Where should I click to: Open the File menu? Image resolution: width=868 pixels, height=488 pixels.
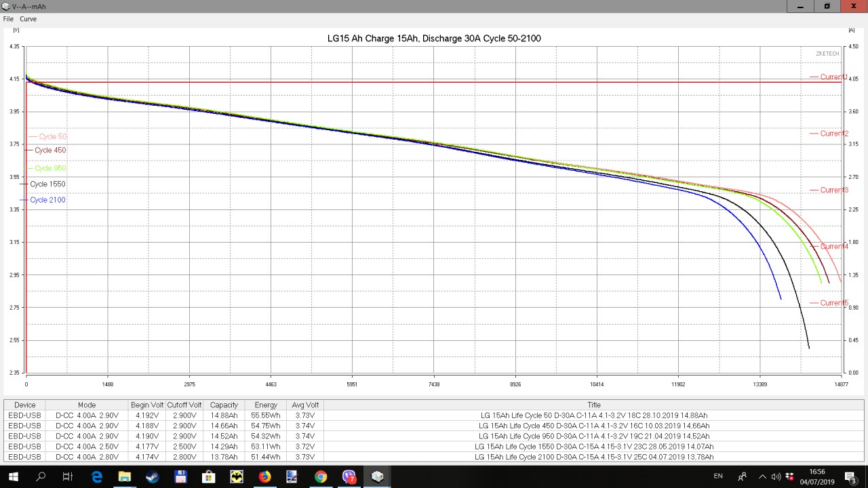point(8,19)
